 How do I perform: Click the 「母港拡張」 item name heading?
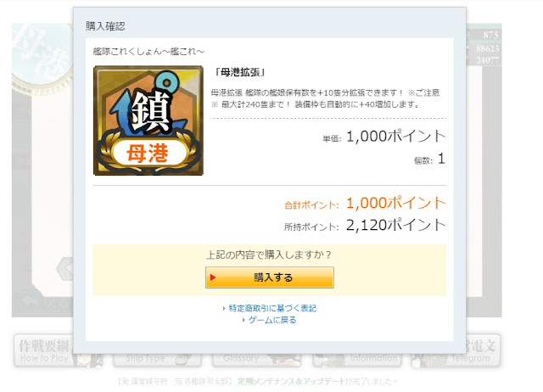[239, 72]
